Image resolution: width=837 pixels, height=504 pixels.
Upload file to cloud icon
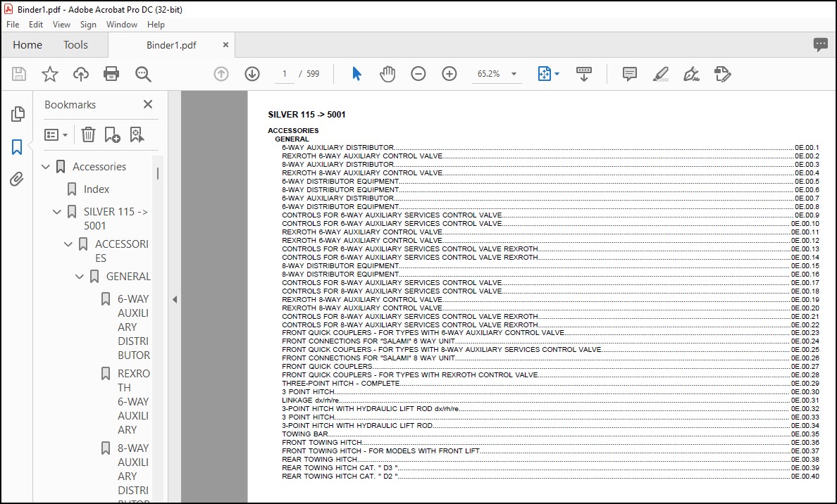[x=80, y=74]
